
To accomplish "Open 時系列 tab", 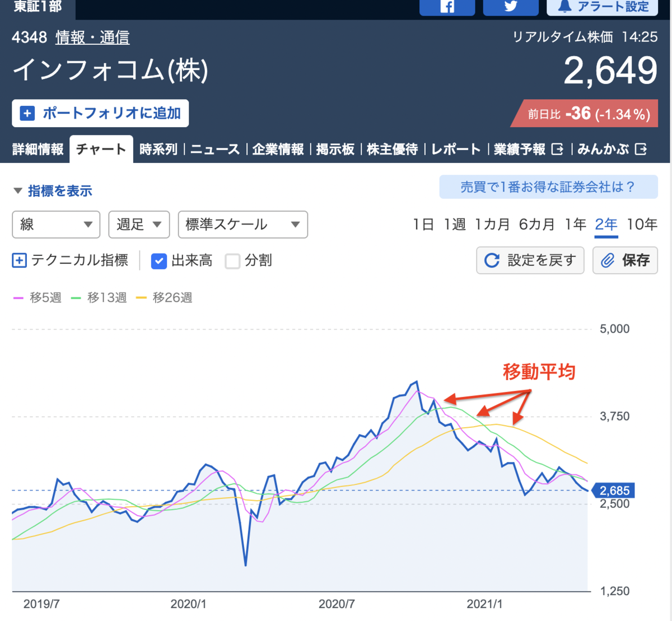I will pyautogui.click(x=158, y=149).
